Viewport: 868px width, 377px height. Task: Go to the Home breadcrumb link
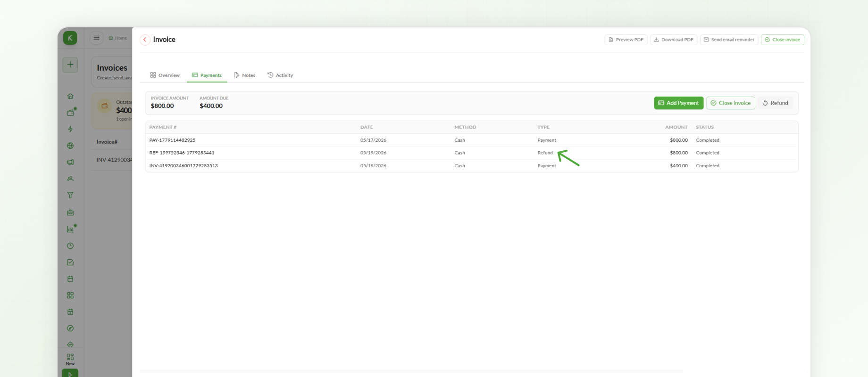(x=118, y=38)
